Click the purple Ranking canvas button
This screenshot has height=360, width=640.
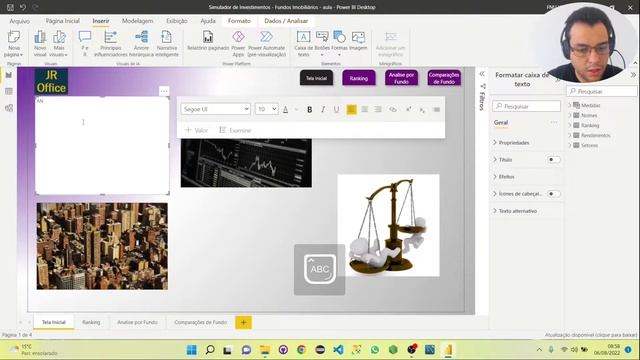pyautogui.click(x=359, y=78)
